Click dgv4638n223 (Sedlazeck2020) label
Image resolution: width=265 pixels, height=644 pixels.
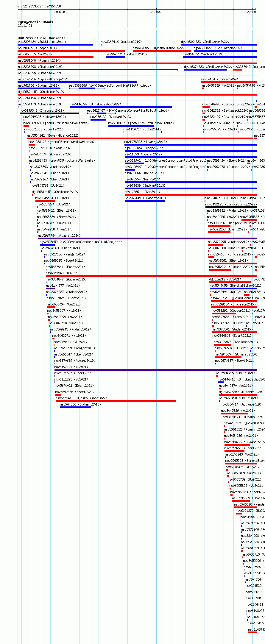tap(218, 48)
